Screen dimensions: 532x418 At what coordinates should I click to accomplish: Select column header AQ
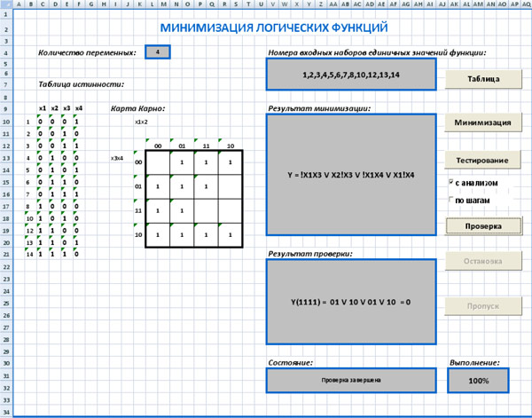click(x=526, y=4)
